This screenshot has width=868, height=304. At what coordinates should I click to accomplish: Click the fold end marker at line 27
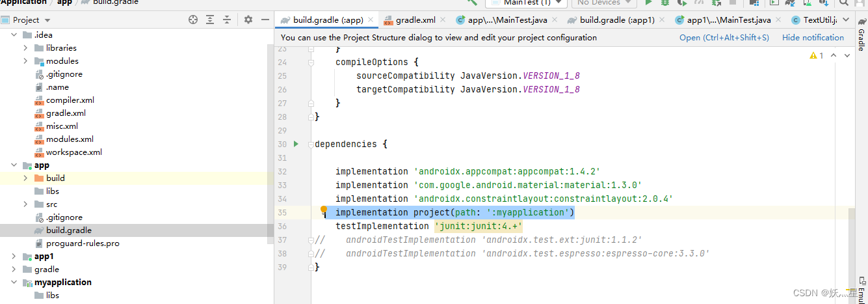point(311,103)
